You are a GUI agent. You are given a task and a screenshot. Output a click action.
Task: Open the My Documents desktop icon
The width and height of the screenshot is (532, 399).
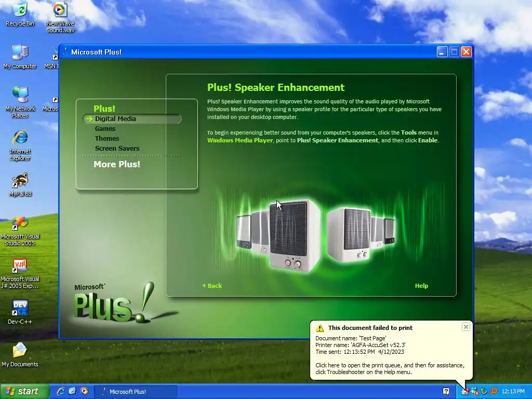click(x=20, y=354)
